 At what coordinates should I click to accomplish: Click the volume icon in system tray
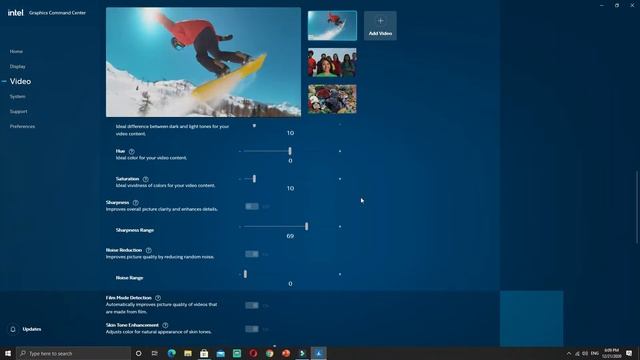pos(585,353)
